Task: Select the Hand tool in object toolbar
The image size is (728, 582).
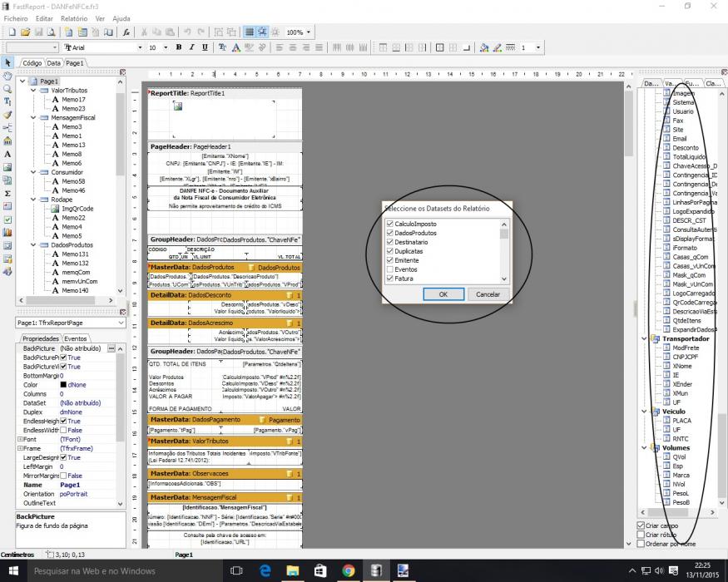Action: 7,76
